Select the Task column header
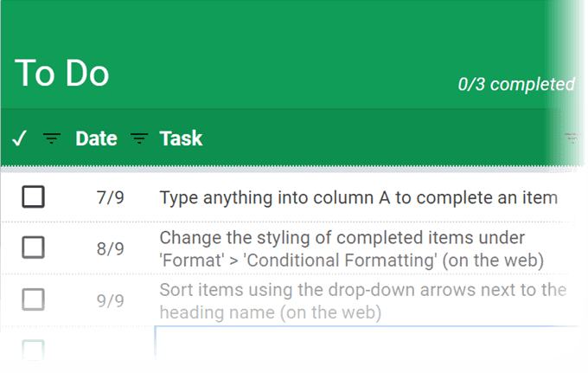 181,138
